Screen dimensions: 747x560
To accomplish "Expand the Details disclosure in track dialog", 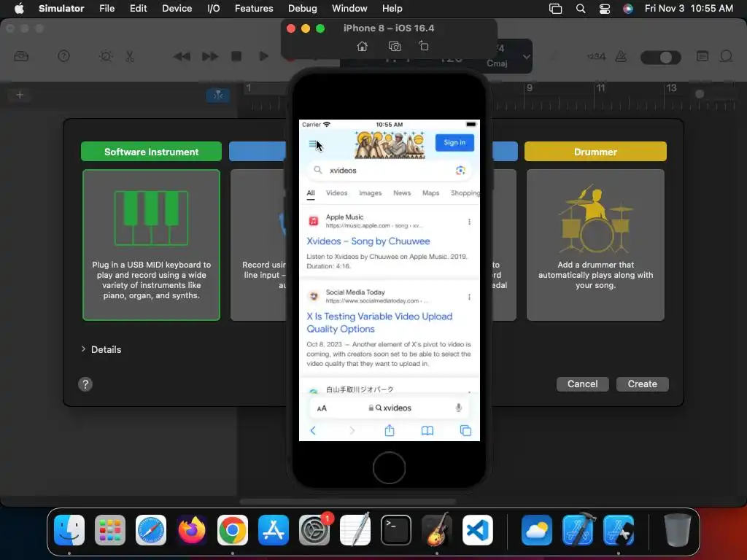I will pos(83,349).
